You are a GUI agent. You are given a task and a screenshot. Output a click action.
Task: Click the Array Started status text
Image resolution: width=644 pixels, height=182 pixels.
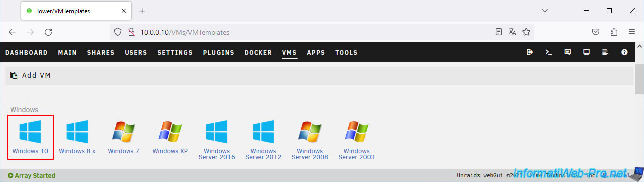(x=31, y=175)
